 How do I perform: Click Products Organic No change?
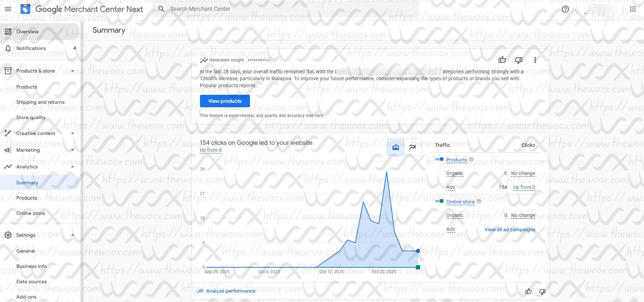pos(523,173)
